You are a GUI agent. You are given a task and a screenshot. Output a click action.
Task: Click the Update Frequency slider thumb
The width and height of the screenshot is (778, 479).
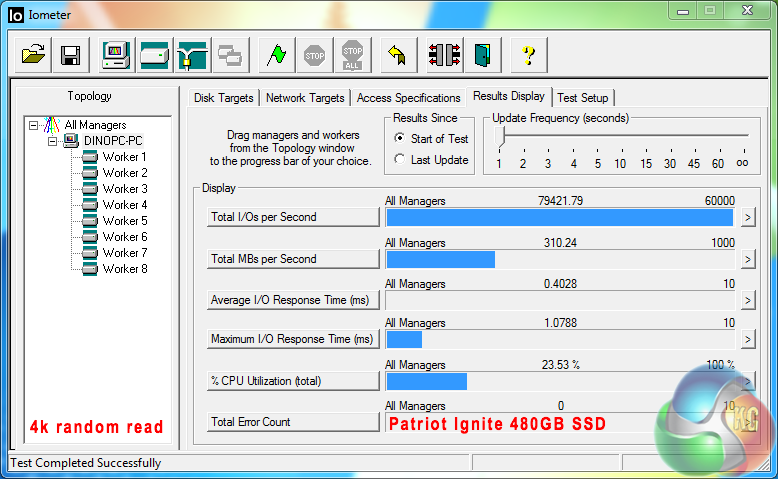point(500,137)
